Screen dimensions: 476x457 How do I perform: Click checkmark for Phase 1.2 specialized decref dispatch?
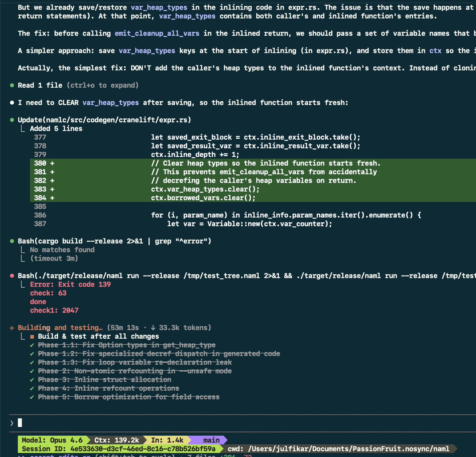32,354
